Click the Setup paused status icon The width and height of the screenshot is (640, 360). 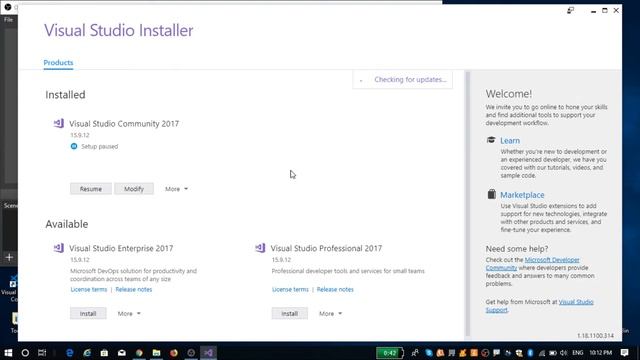tap(74, 146)
